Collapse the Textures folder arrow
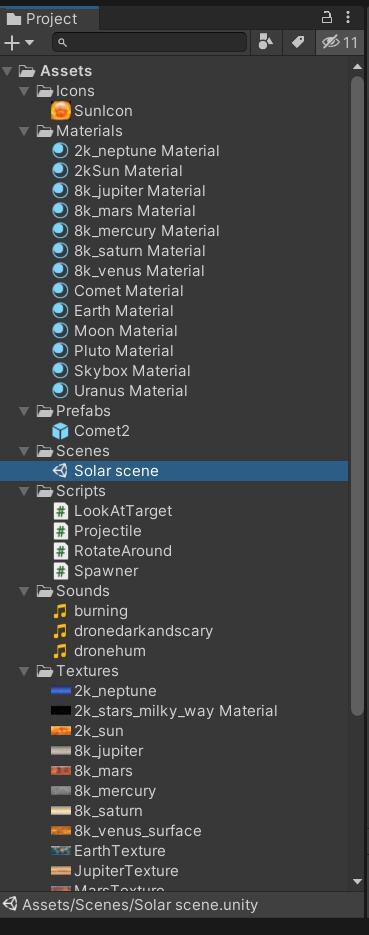Screen dimensions: 369x935 [x=24, y=671]
